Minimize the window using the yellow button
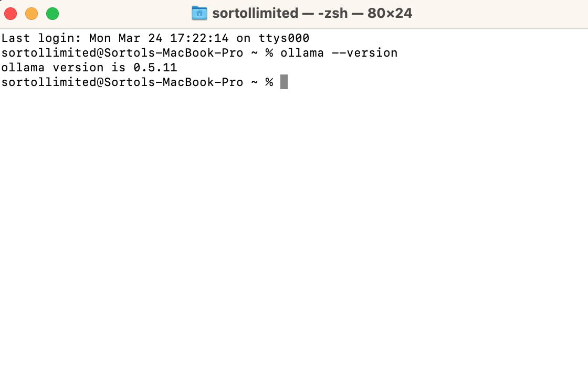The width and height of the screenshot is (588, 385). click(x=31, y=14)
